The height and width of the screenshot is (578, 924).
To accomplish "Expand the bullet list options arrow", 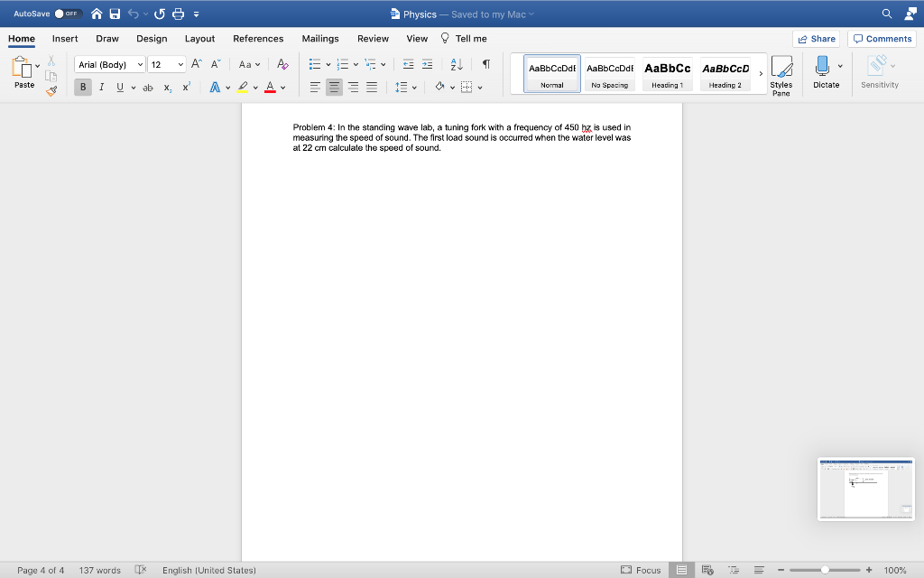I will pyautogui.click(x=328, y=64).
